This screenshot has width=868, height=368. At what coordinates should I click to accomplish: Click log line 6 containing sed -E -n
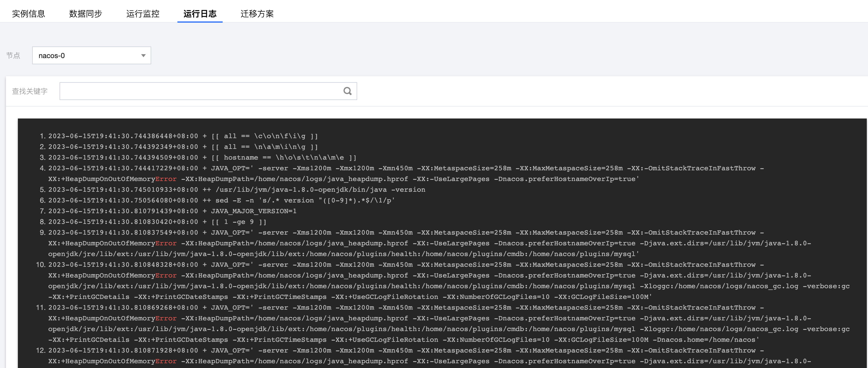(222, 200)
